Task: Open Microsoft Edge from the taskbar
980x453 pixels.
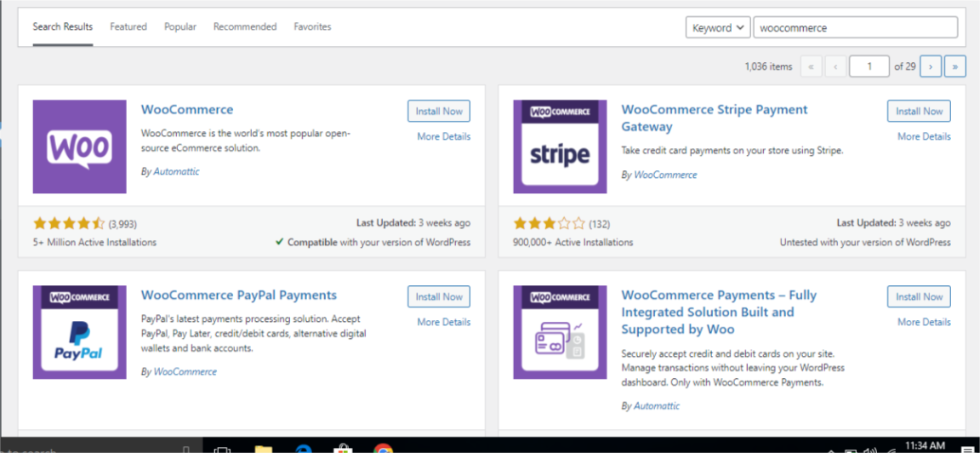Action: 304,450
